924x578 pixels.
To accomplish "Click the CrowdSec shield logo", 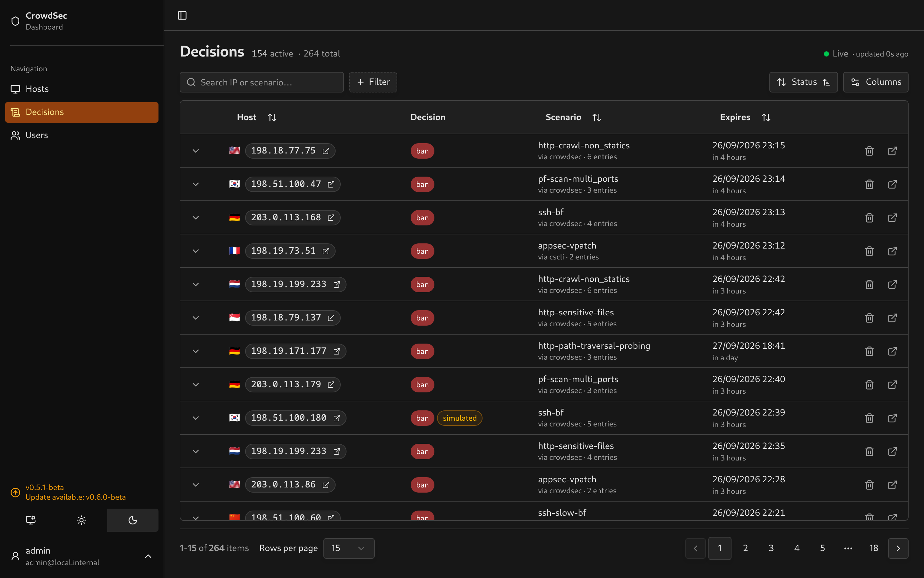I will click(x=15, y=21).
